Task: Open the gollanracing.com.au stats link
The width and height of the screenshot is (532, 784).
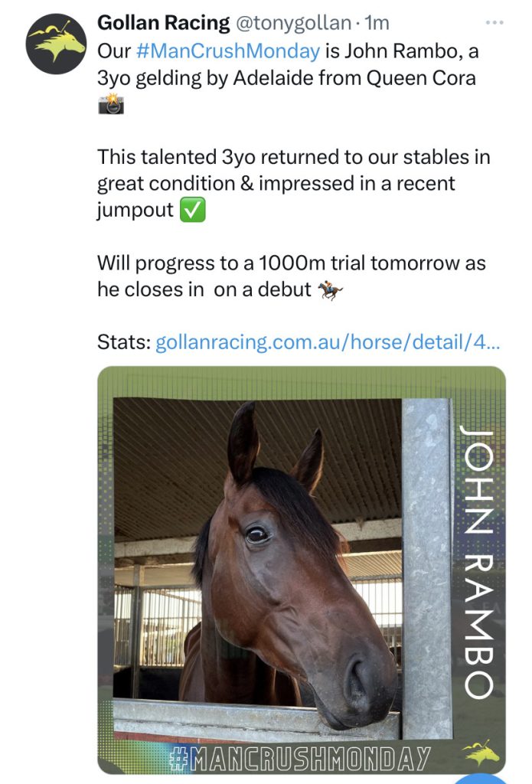Action: coord(328,342)
